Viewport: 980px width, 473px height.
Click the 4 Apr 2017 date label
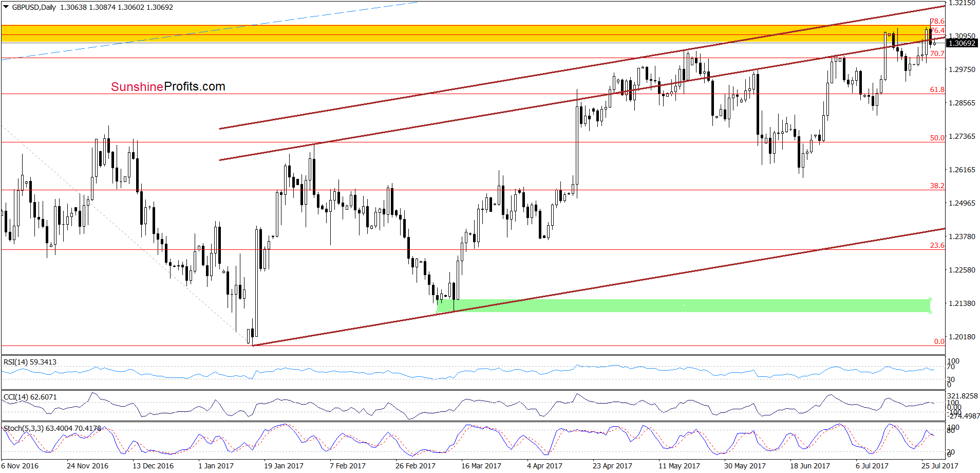coord(544,466)
